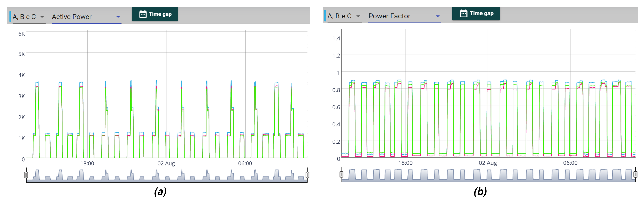Click the 06:00 label on Active Power axis
This screenshot has height=204, width=644.
[x=245, y=164]
